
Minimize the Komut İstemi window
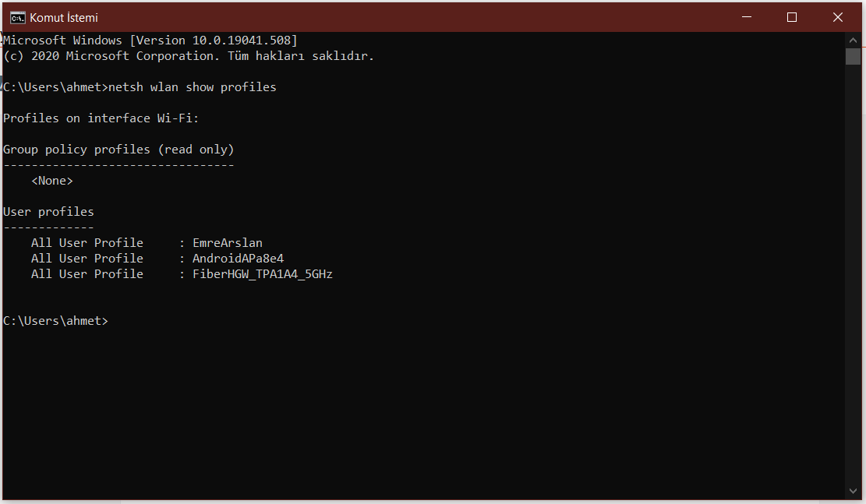pos(746,17)
